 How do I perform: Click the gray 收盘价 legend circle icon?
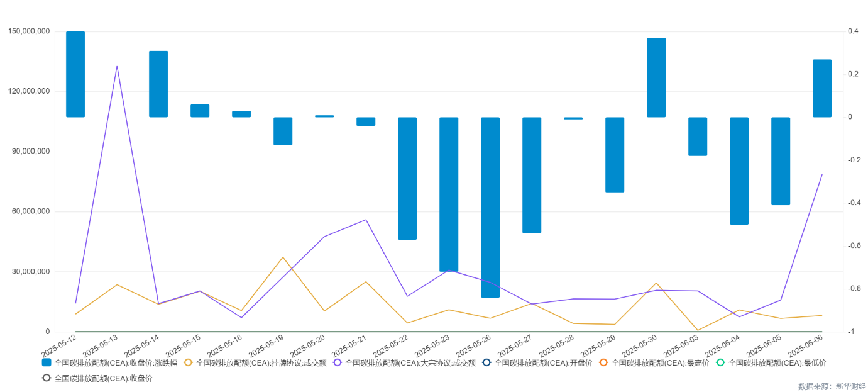[x=47, y=378]
